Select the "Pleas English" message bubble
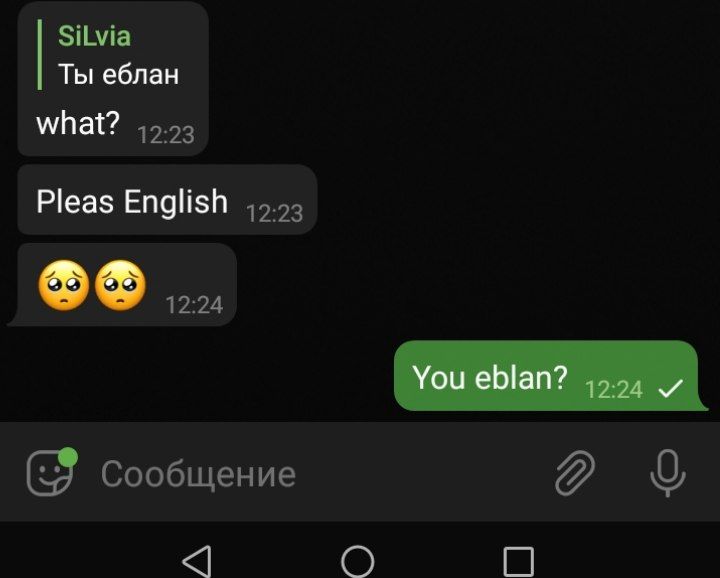This screenshot has width=720, height=578. coord(167,200)
